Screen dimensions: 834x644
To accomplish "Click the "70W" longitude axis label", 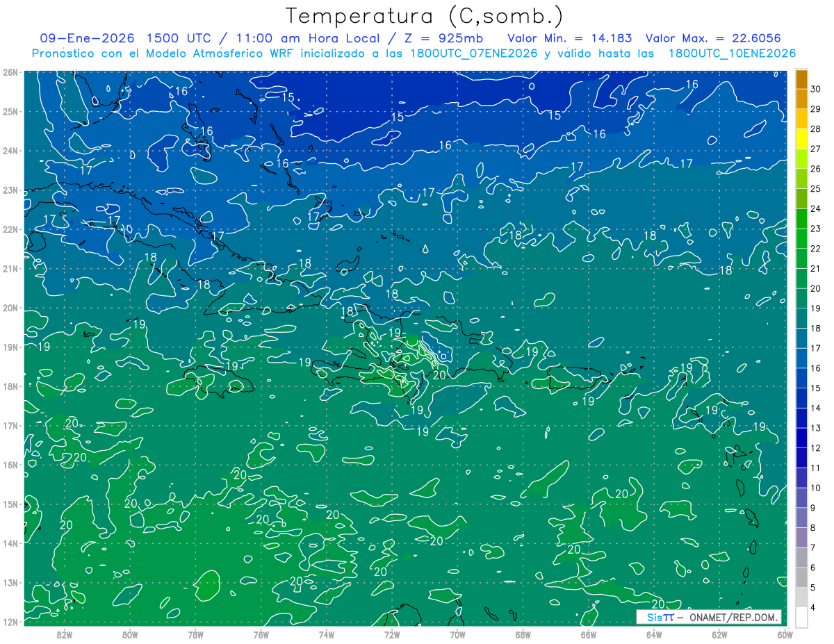I will [457, 634].
